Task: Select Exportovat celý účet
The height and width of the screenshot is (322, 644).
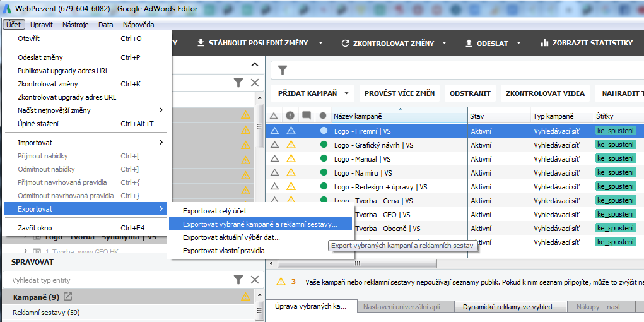Action: [x=261, y=211]
